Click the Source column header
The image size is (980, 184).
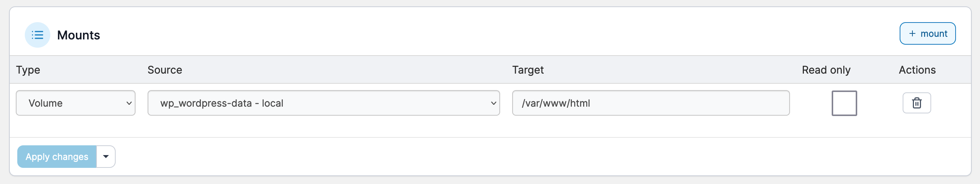coord(165,70)
